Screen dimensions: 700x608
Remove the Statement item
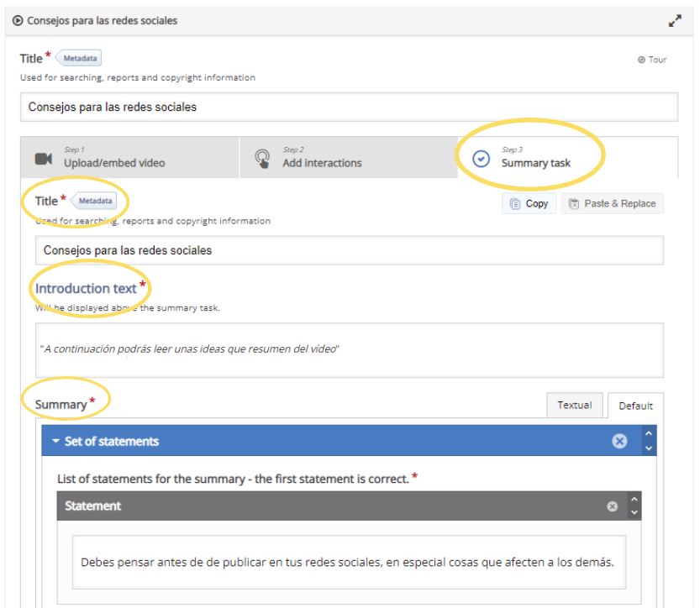point(612,506)
